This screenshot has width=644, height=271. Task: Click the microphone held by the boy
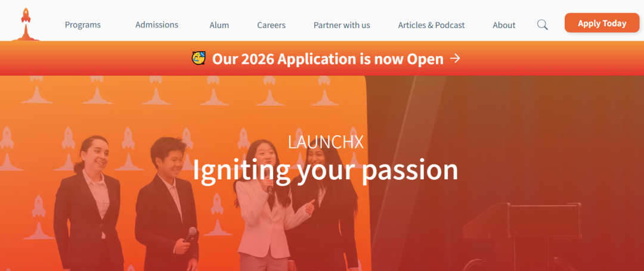(x=190, y=234)
